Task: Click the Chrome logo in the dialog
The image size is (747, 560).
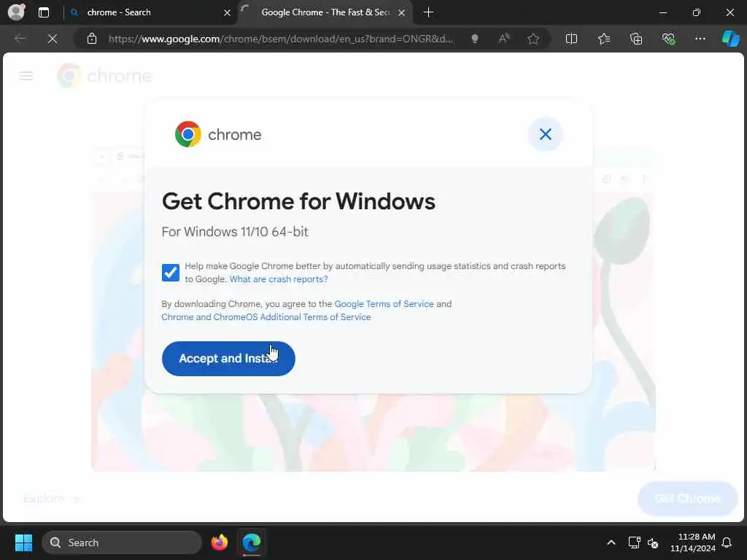Action: point(218,134)
